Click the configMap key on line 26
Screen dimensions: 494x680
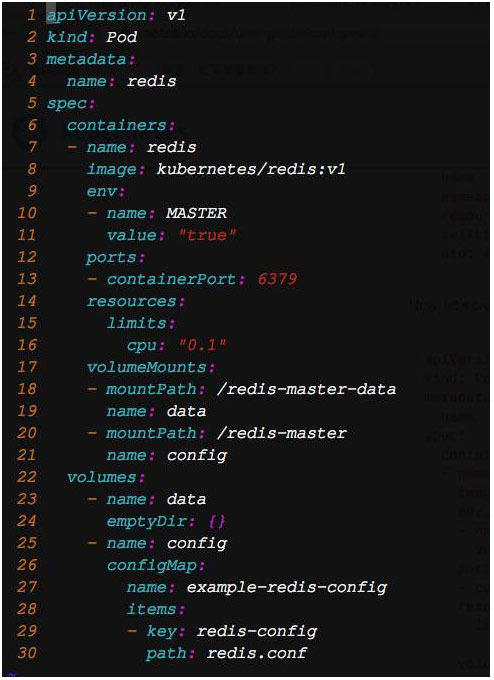(x=152, y=566)
